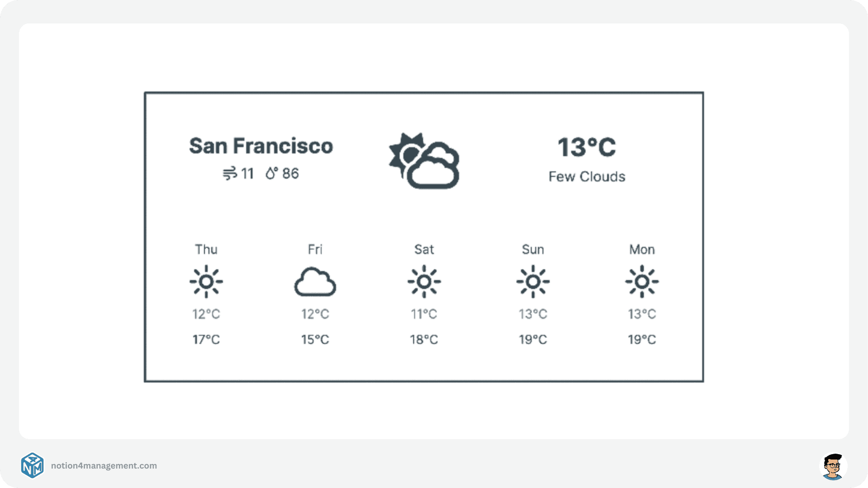Select the wind value 11

point(248,173)
